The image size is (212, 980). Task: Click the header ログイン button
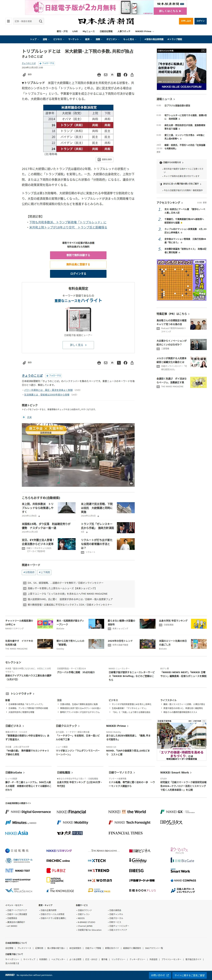tap(201, 21)
